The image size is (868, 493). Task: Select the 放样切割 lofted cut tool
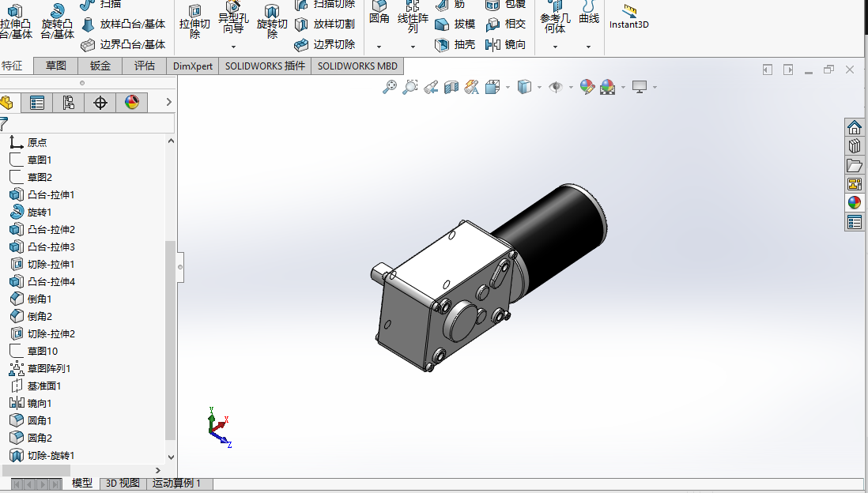pyautogui.click(x=325, y=24)
